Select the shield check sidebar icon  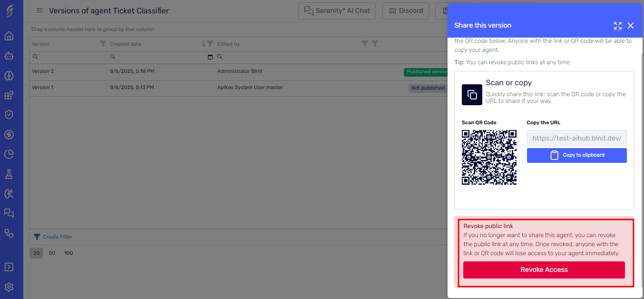[9, 115]
